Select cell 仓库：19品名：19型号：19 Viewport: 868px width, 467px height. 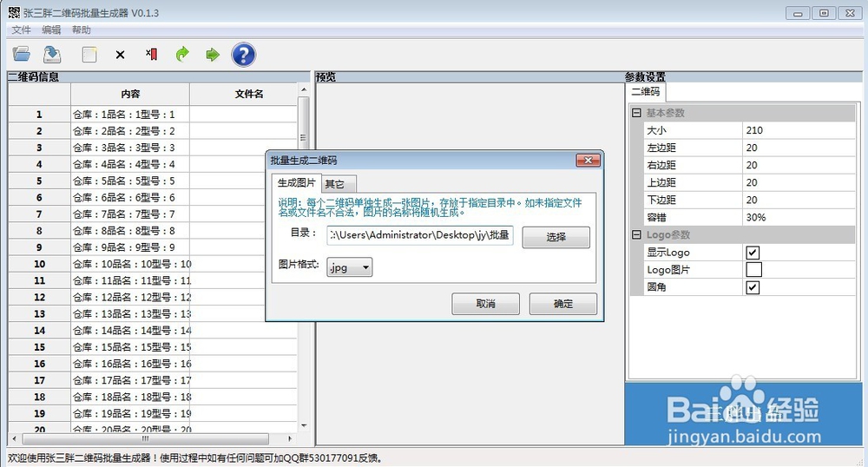[130, 413]
